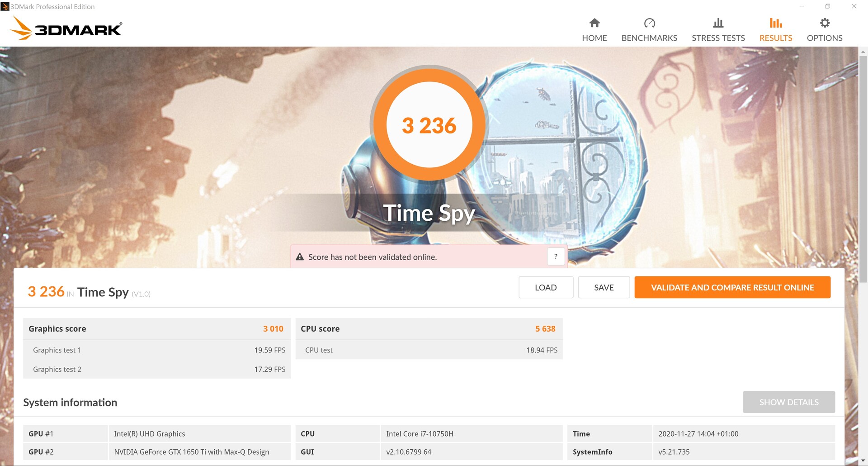This screenshot has height=466, width=868.
Task: Click the scrollbar up arrow
Action: [863, 52]
